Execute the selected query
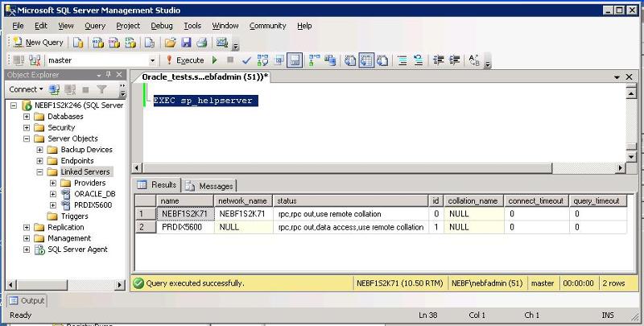 (x=185, y=60)
